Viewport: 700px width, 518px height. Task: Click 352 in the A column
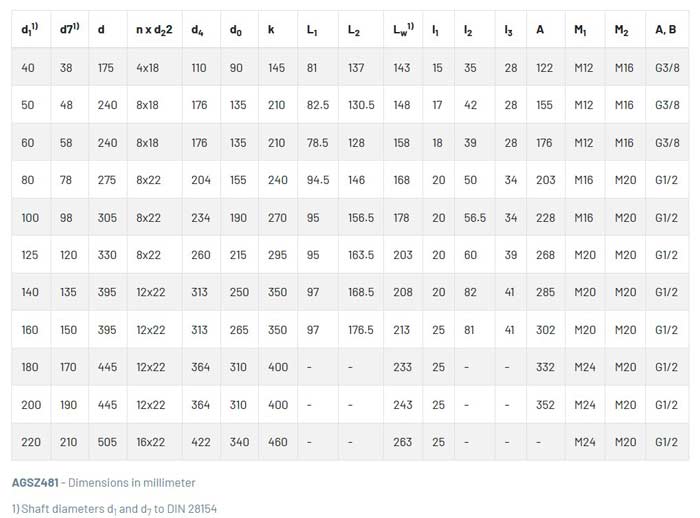pyautogui.click(x=544, y=405)
